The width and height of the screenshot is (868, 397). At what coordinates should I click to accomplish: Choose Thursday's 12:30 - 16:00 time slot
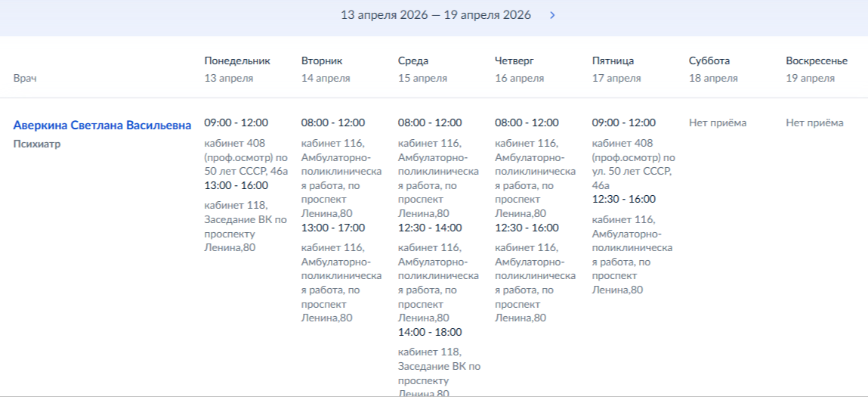[527, 228]
